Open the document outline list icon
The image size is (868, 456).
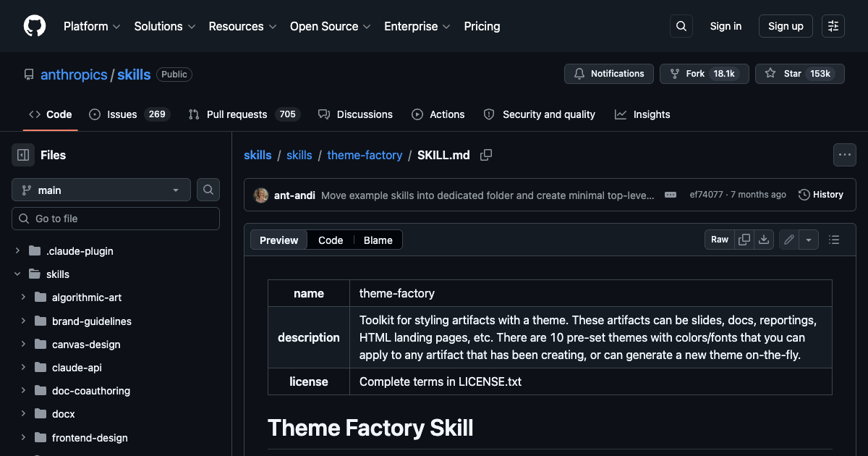tap(834, 240)
